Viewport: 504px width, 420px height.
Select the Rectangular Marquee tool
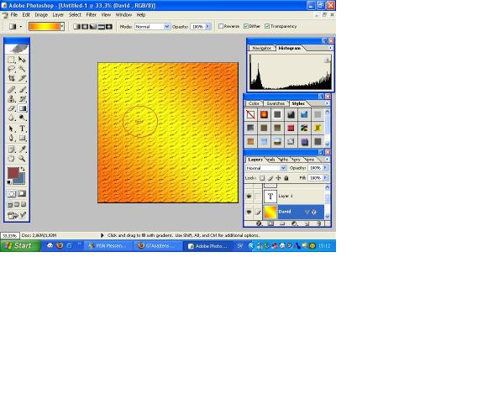point(12,60)
